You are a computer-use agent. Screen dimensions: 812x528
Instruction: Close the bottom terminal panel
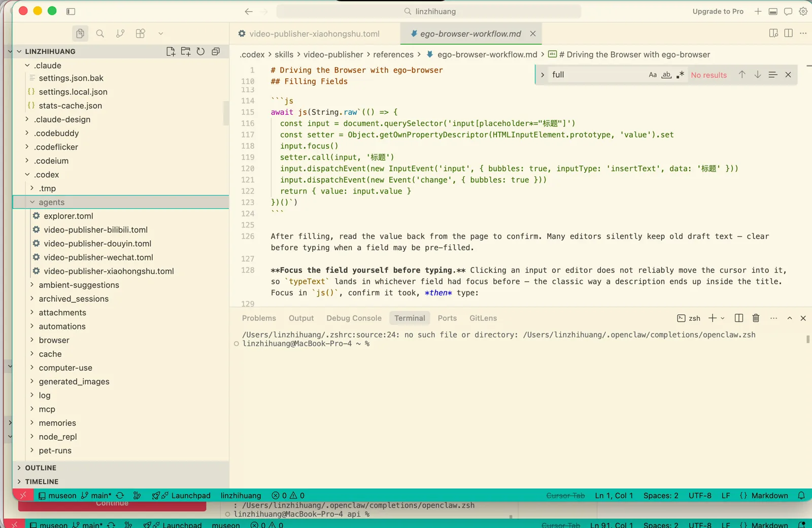[x=803, y=318]
